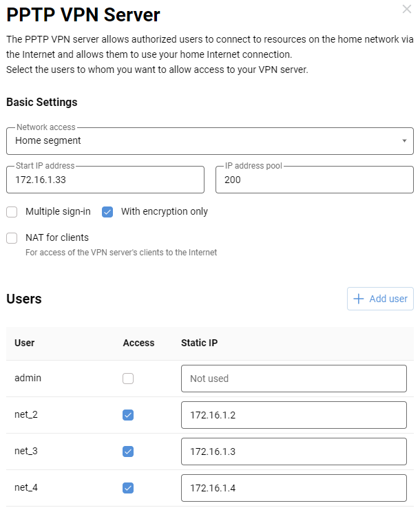
Task: Uncheck With encryption only
Action: 107,212
